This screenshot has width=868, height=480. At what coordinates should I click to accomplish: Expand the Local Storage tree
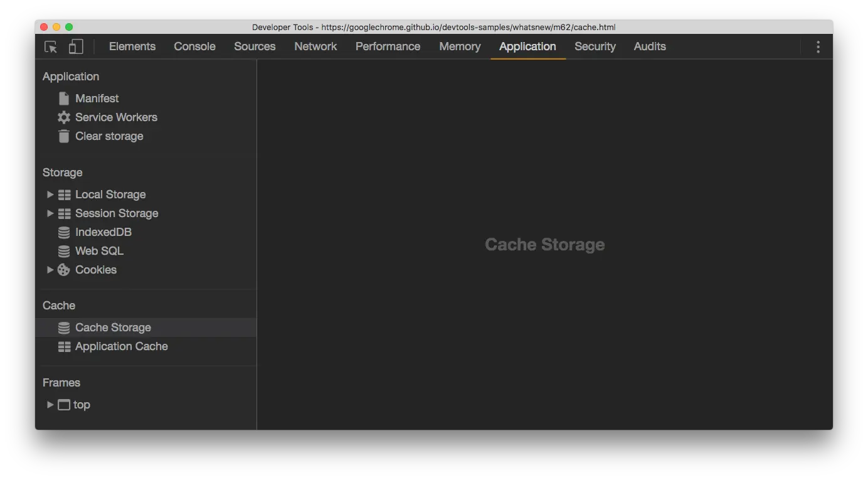50,195
